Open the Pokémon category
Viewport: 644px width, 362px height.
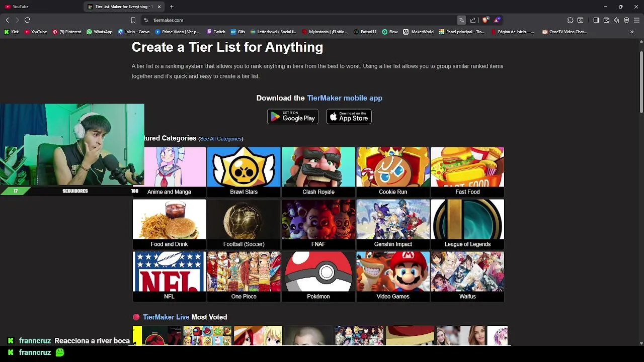point(318,277)
